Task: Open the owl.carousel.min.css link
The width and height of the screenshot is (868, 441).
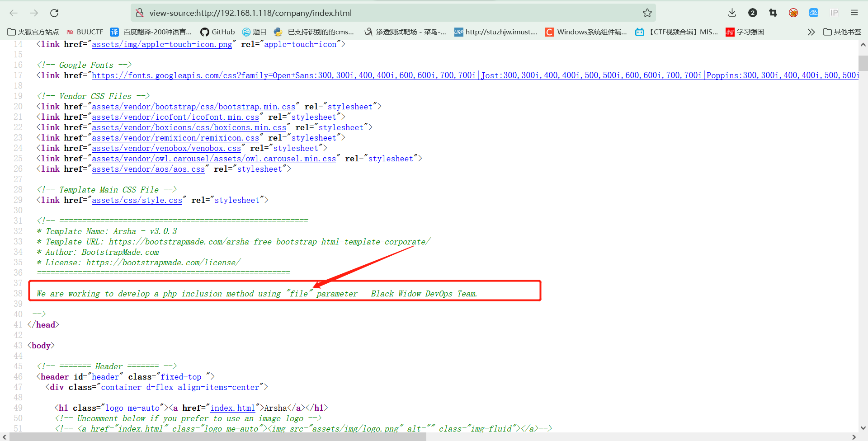Action: (214, 159)
